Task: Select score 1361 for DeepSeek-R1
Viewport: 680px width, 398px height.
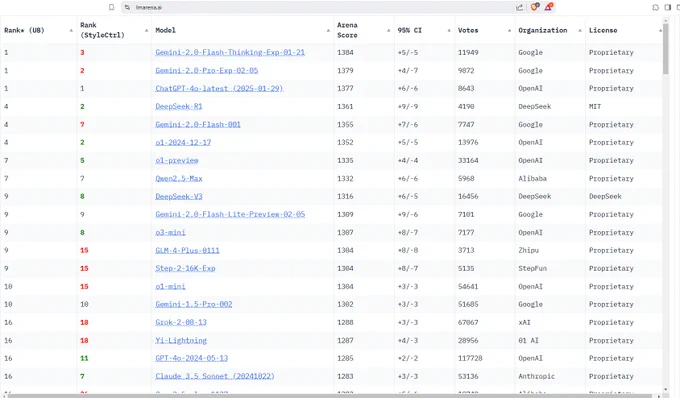Action: click(x=345, y=107)
